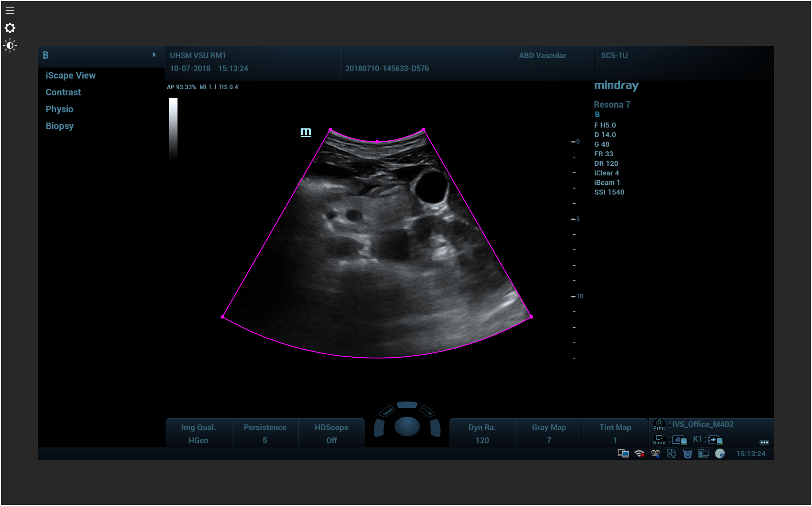Image resolution: width=812 pixels, height=506 pixels.
Task: Click the K1 send-cine-to-disk icon
Action: (x=715, y=440)
